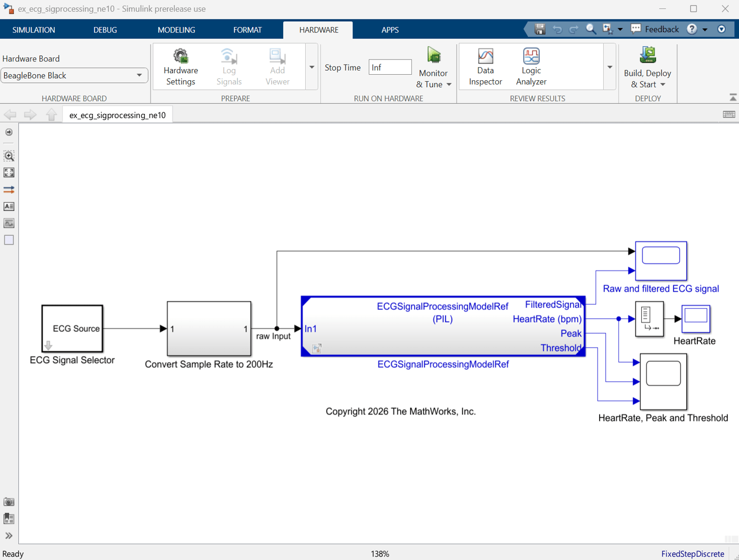Open the model data editor palette icon
Viewport: 739px width, 560px height.
point(9,518)
